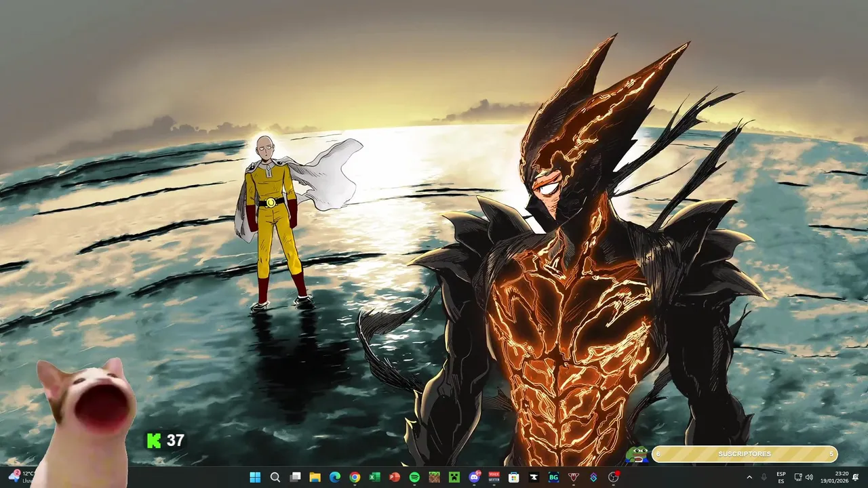Open Spotify from taskbar
This screenshot has height=488, width=868.
pos(414,477)
